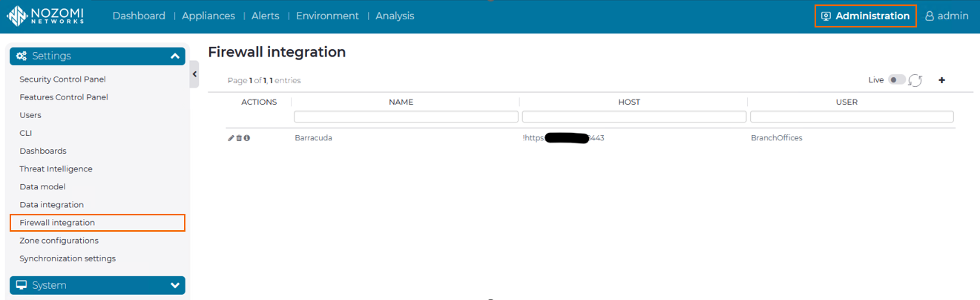This screenshot has height=300, width=980.
Task: Click the refresh icon beside Live
Action: (915, 80)
